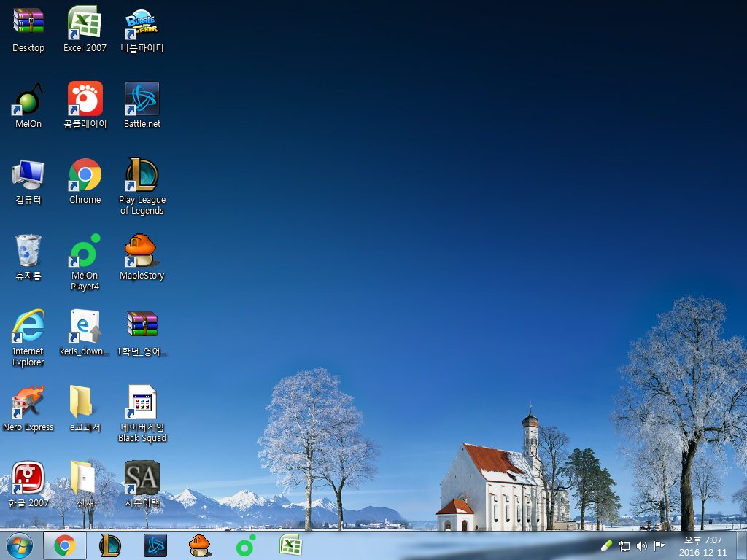Select the Battle.net desktop icon

(x=142, y=98)
